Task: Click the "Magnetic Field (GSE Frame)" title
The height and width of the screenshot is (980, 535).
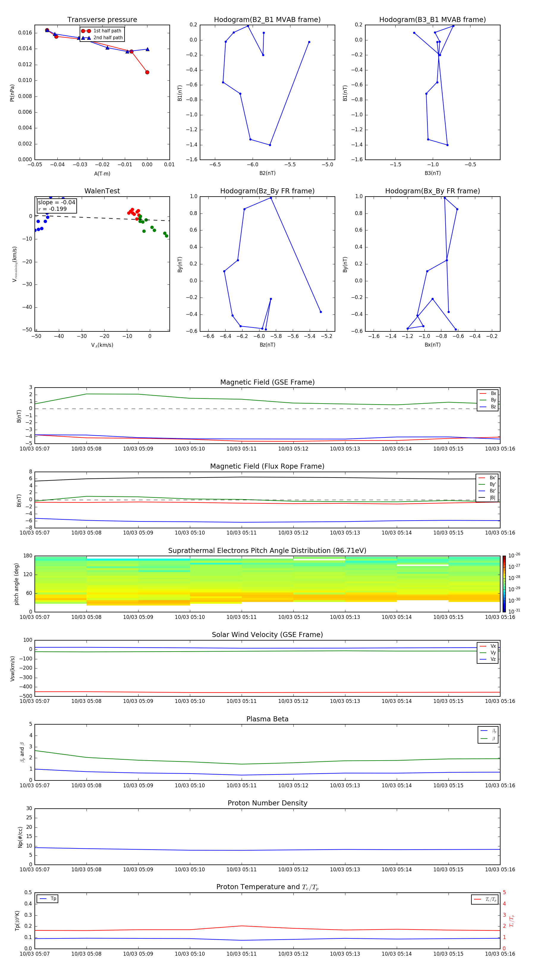Action: click(267, 382)
